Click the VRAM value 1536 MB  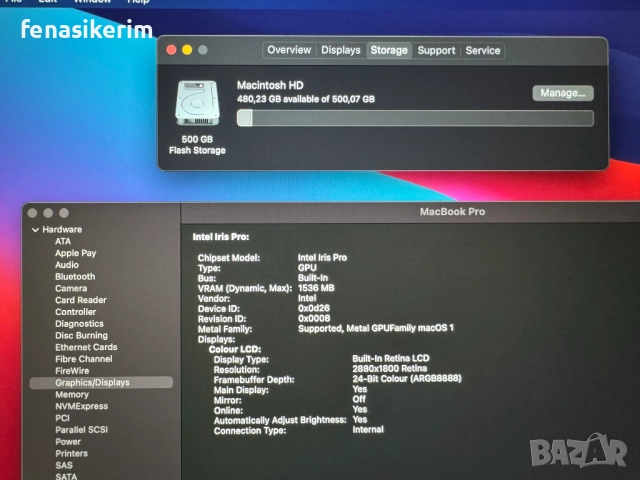coord(316,288)
